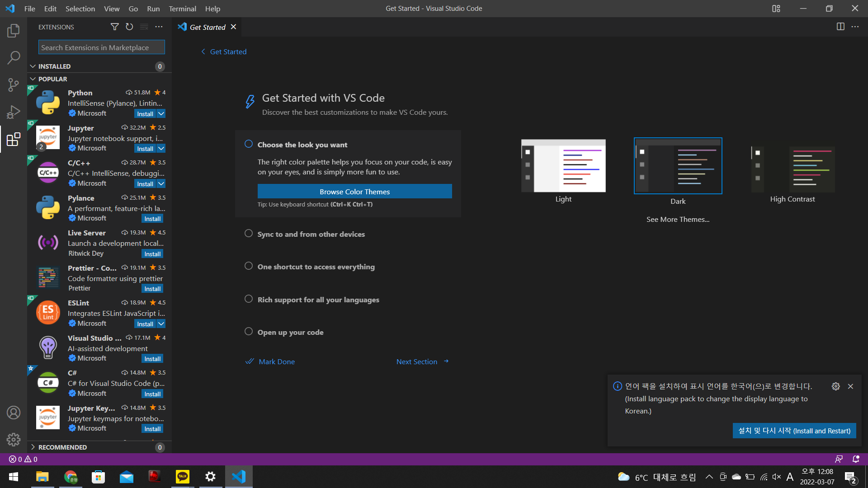Open the Manage gear in activity bar
The width and height of the screenshot is (868, 488).
tap(14, 439)
